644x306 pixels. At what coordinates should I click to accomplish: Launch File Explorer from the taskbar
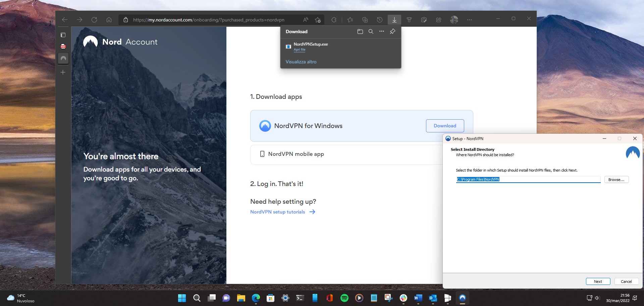coord(241,298)
